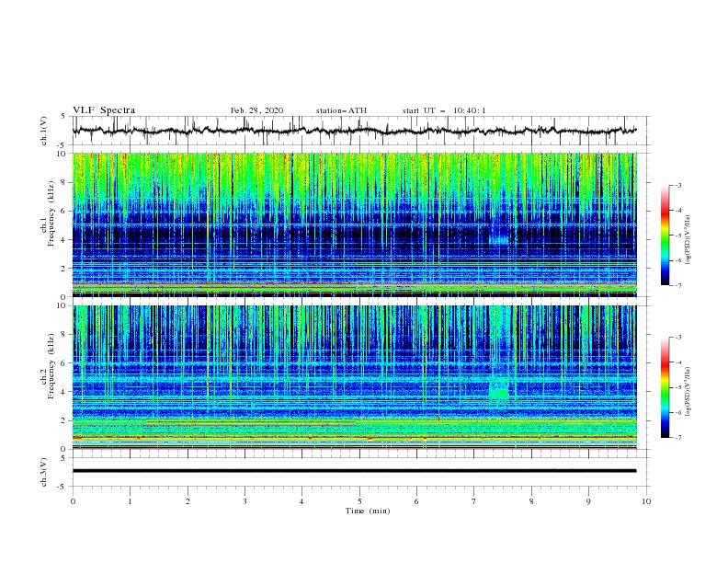This screenshot has height=563, width=728.
Task: Click the 'ch.3(V)' axis label
Action: (x=44, y=472)
